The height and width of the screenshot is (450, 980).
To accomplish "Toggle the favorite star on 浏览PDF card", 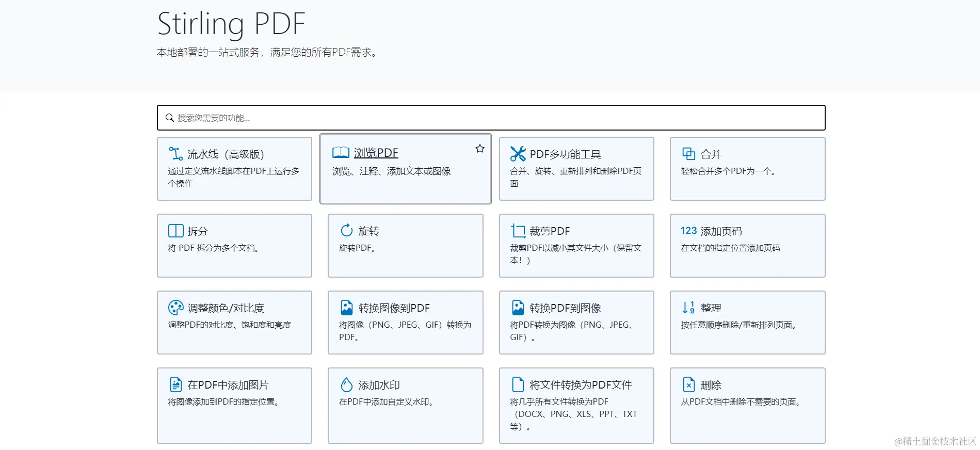I will coord(480,149).
